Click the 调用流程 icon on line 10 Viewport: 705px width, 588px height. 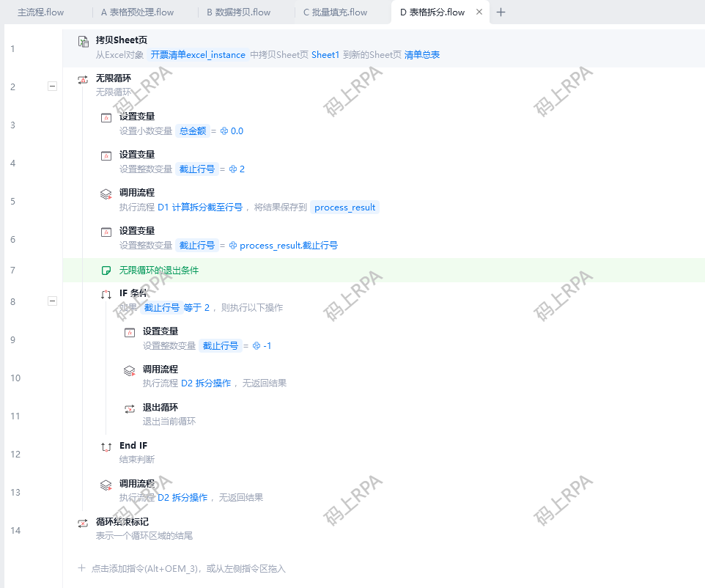click(x=130, y=371)
